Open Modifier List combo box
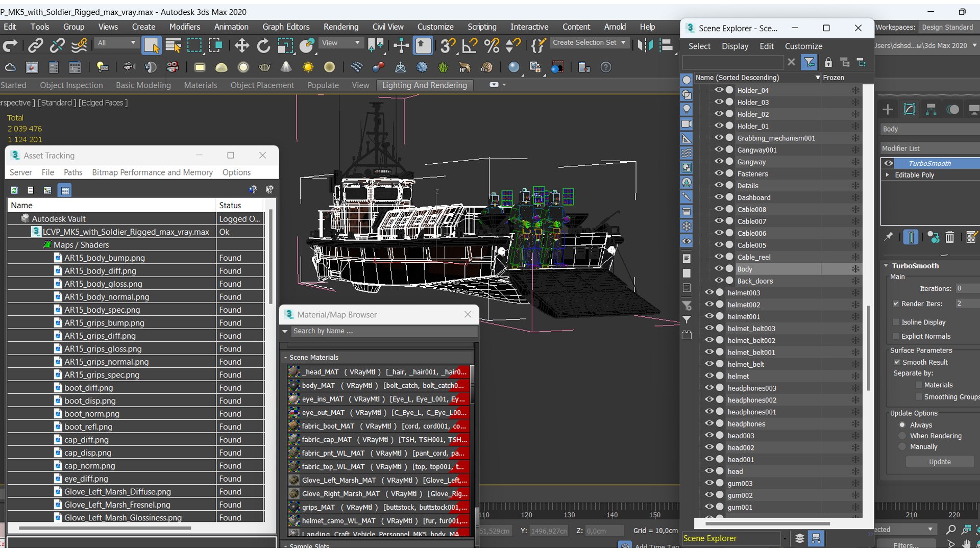This screenshot has width=980, height=551. [x=930, y=148]
